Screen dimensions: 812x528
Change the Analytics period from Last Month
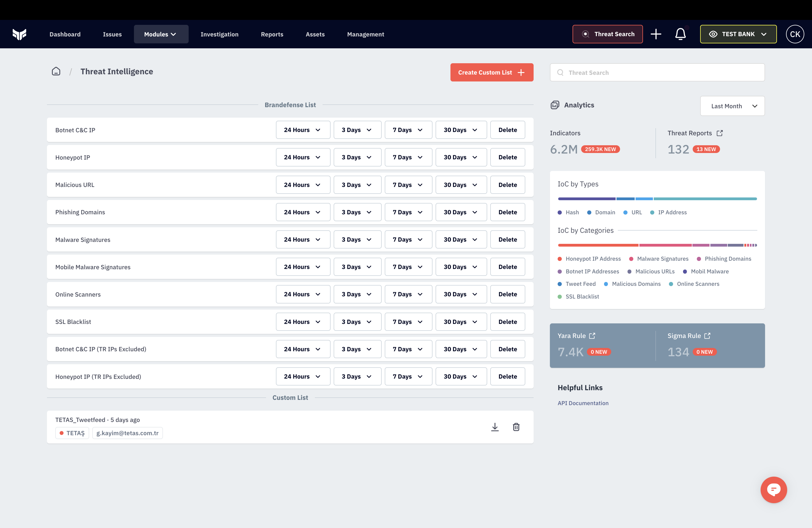pos(732,106)
